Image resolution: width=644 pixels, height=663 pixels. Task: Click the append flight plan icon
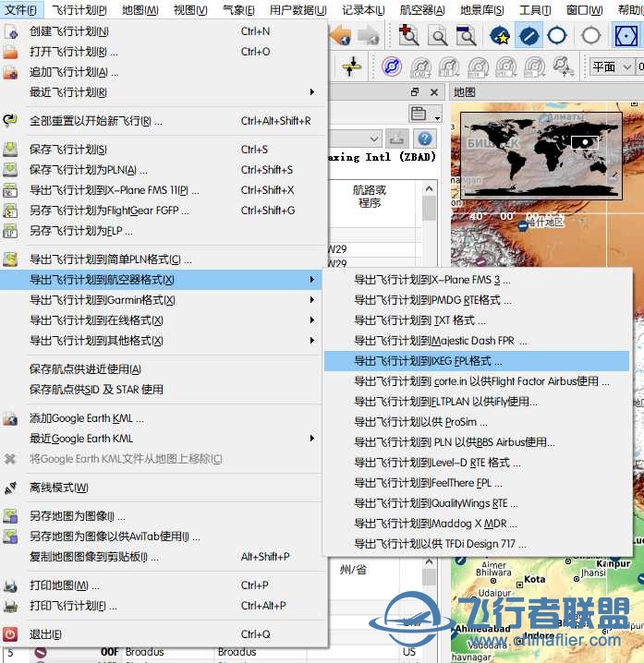pos(10,72)
